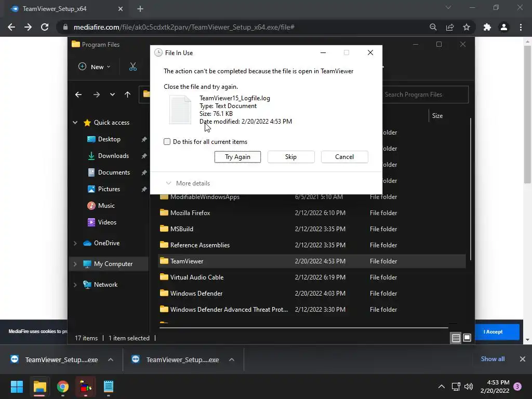Viewport: 532px width, 399px height.
Task: Click the Cut scissors icon in Explorer
Action: click(x=133, y=67)
